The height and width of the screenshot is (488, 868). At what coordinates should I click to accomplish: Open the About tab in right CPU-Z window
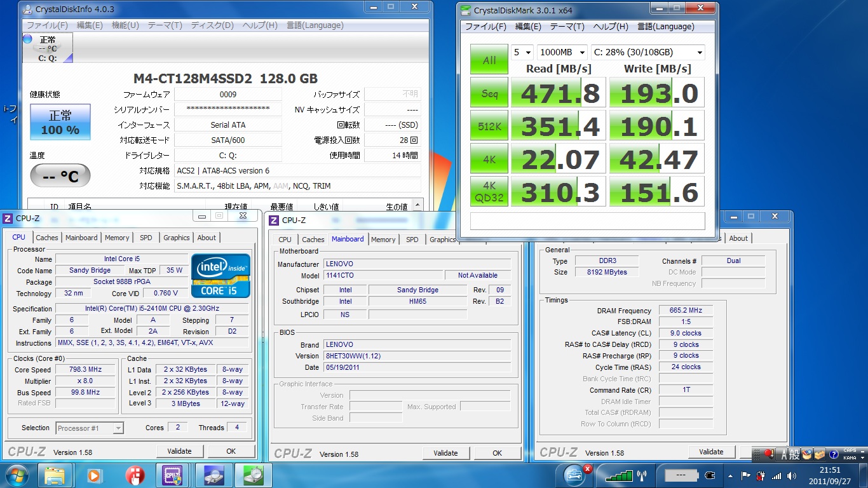(738, 238)
